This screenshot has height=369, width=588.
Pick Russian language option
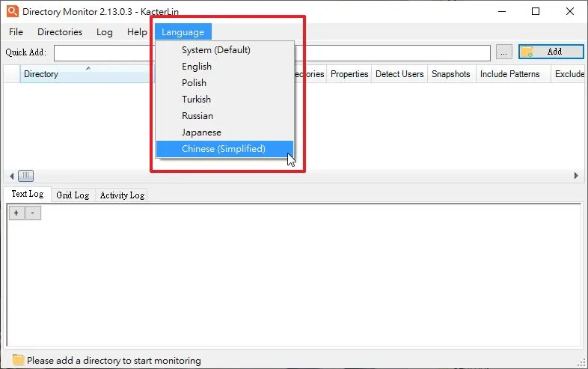tap(224, 116)
